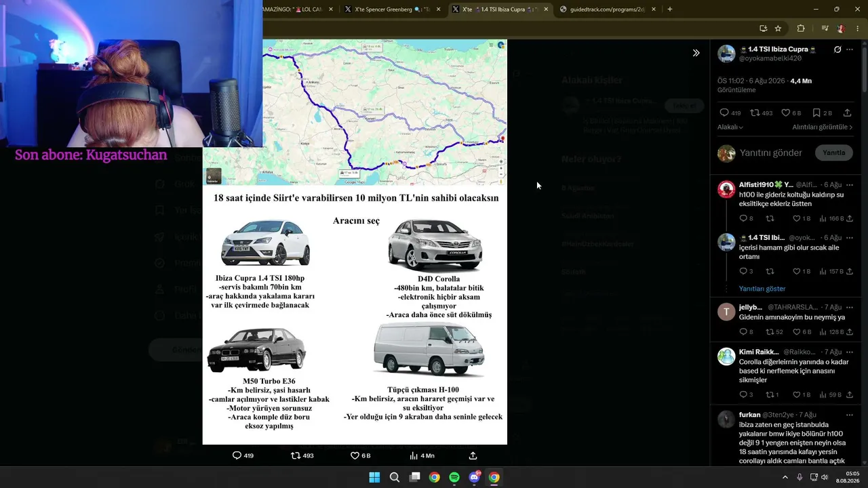Image resolution: width=868 pixels, height=488 pixels.
Task: Open more options on 'içerisi hamam gibi' reply
Action: [850, 237]
